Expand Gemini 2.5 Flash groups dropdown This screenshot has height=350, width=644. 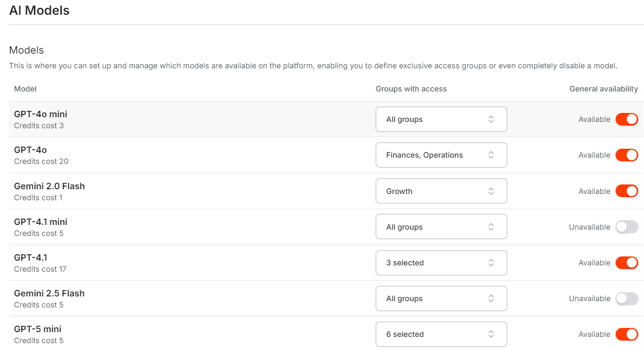pos(441,298)
